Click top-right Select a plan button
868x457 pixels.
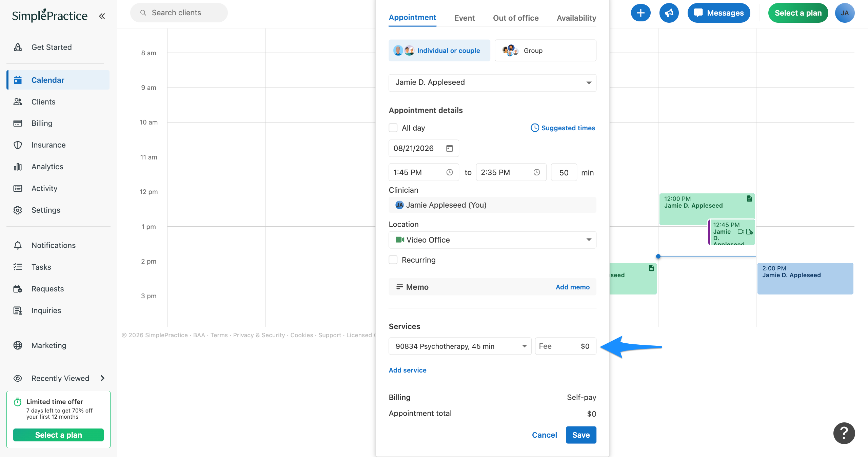pyautogui.click(x=798, y=13)
